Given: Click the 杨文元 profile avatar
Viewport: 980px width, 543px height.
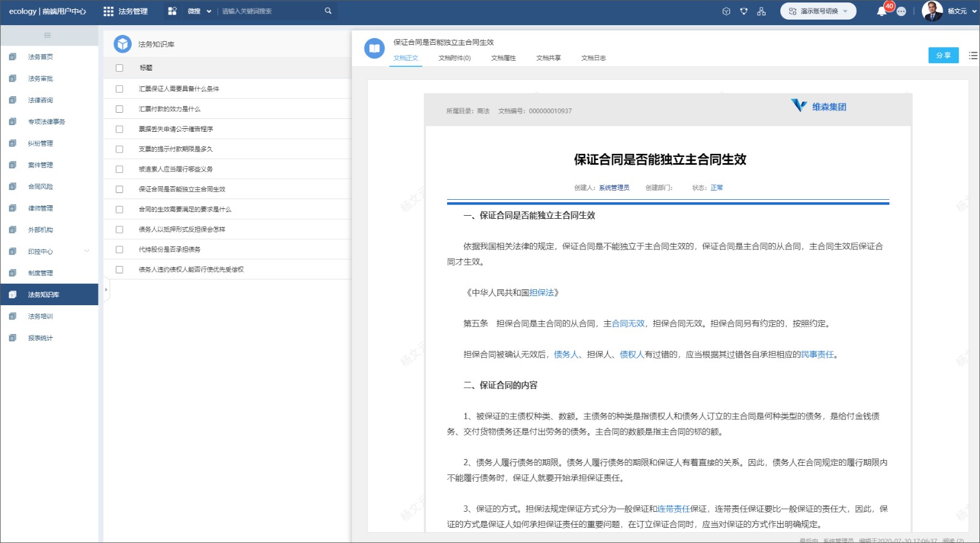Looking at the screenshot, I should click(x=932, y=11).
